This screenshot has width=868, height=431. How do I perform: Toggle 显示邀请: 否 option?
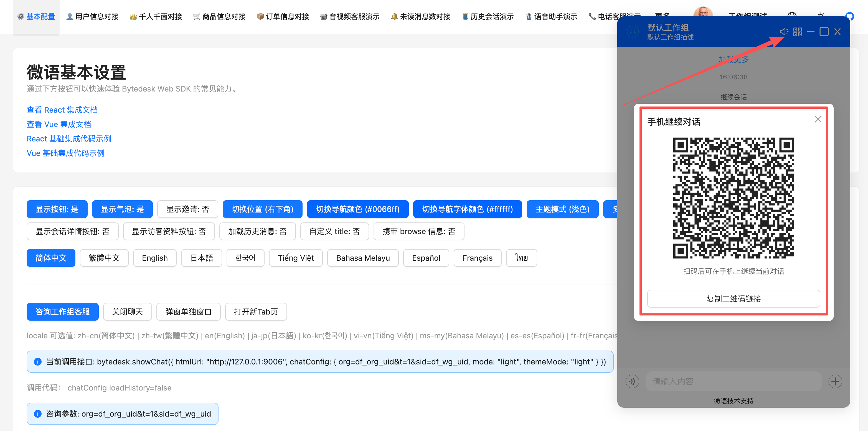pyautogui.click(x=188, y=209)
